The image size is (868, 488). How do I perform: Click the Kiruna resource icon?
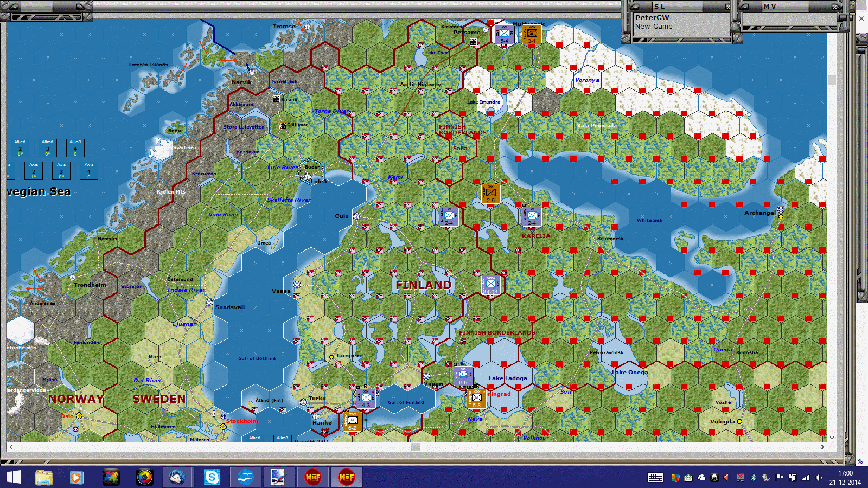point(276,99)
